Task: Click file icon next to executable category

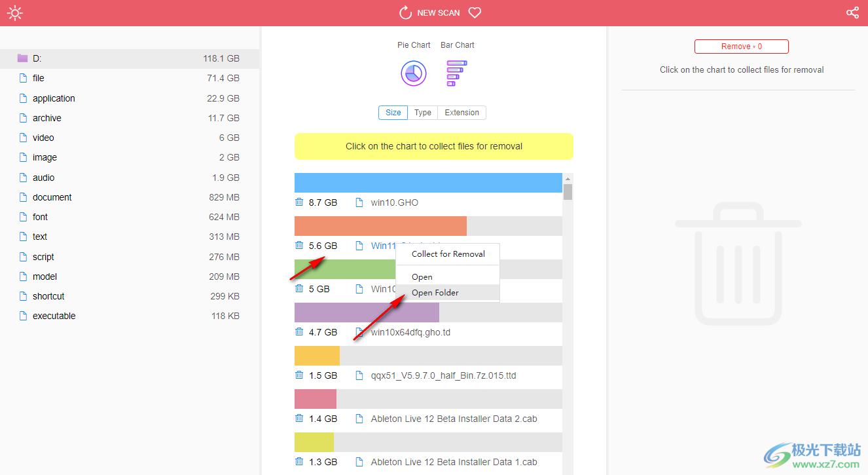Action: tap(23, 316)
